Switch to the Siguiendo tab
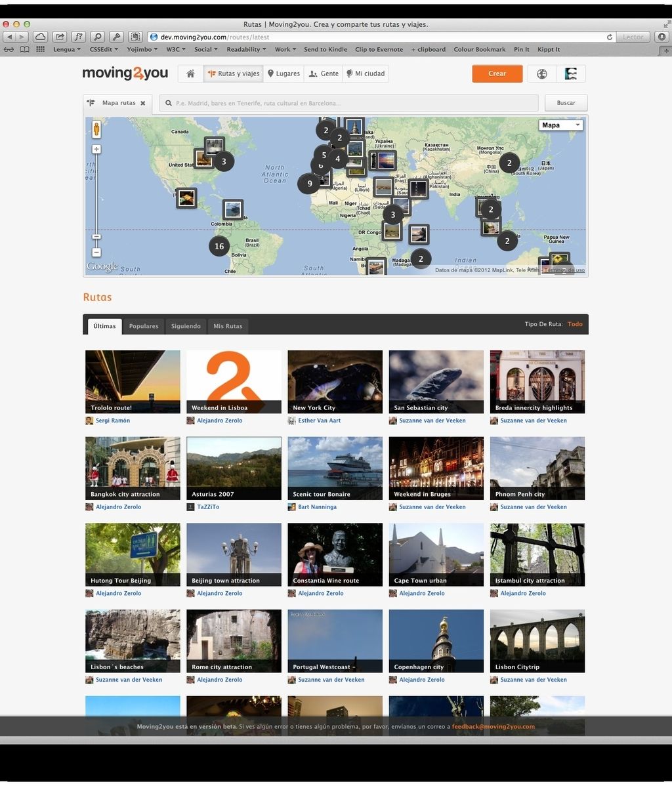This screenshot has height=786, width=672. [186, 326]
